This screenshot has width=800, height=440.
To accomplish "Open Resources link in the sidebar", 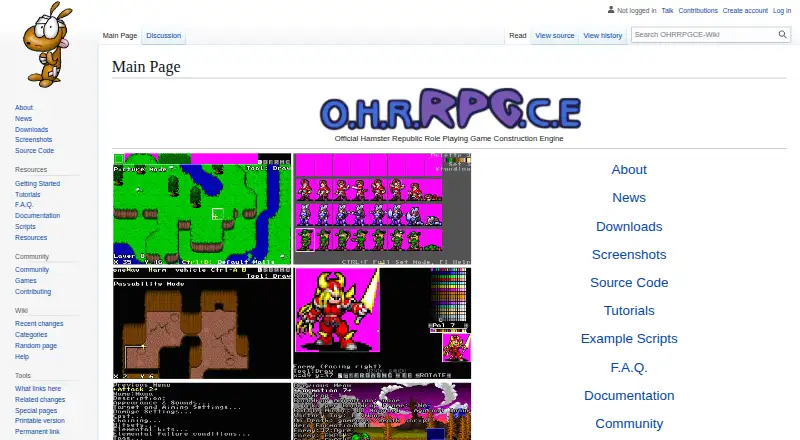I will tap(31, 237).
